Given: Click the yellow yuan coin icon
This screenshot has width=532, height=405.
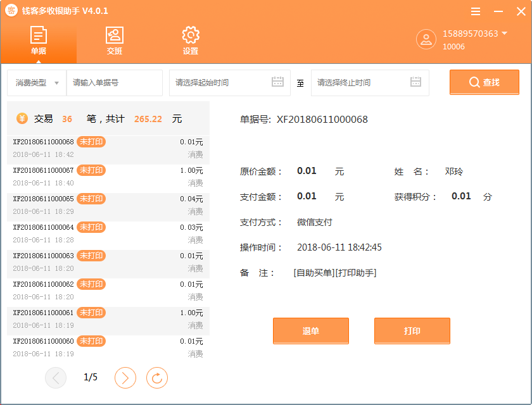Looking at the screenshot, I should tap(22, 118).
